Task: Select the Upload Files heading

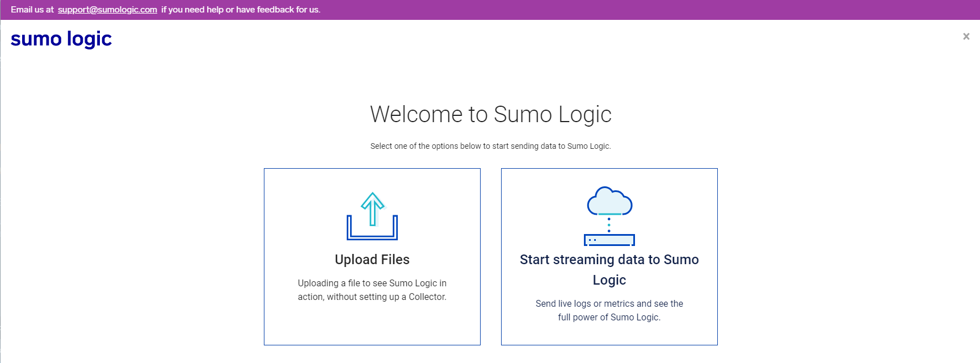Action: pyautogui.click(x=372, y=260)
